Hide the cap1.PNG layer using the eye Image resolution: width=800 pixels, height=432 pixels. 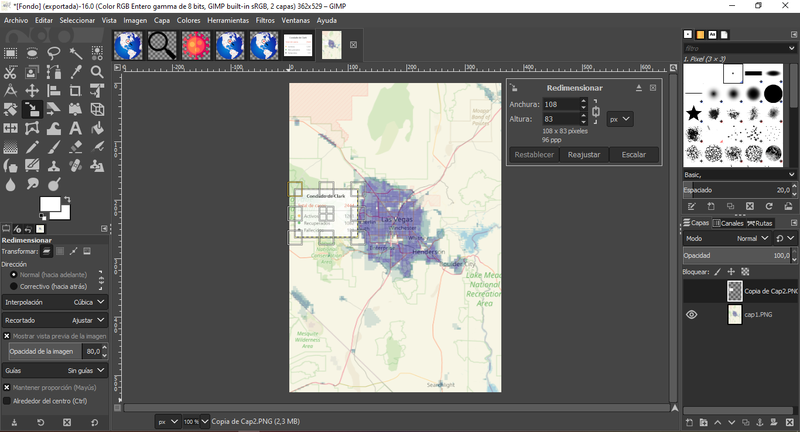[x=691, y=315]
